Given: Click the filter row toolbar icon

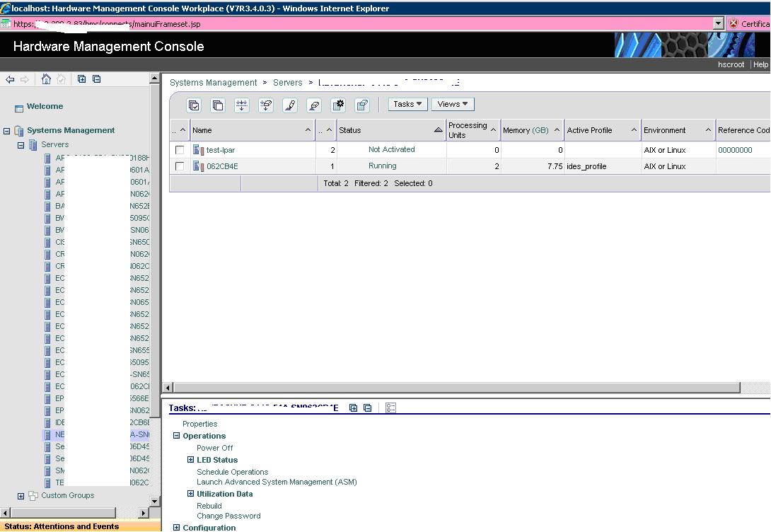Looking at the screenshot, I should [241, 104].
